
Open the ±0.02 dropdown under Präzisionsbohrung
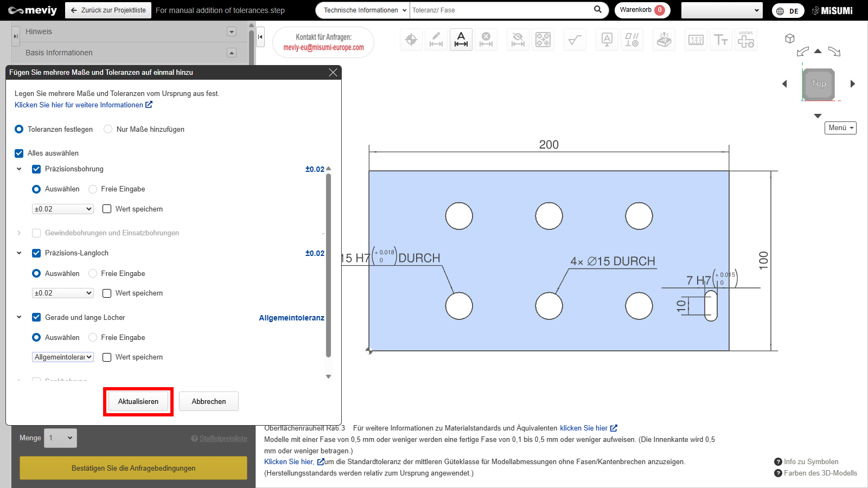[x=63, y=209]
